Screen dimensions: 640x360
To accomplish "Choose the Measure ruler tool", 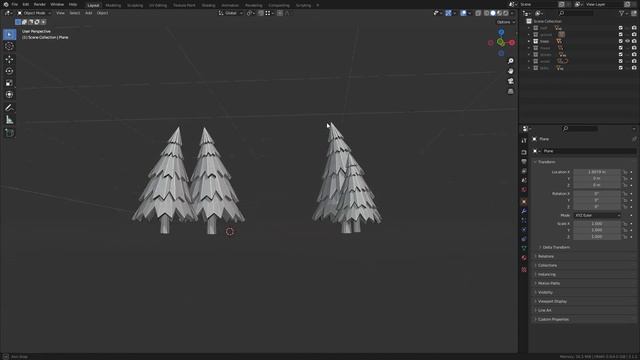I will click(x=9, y=120).
